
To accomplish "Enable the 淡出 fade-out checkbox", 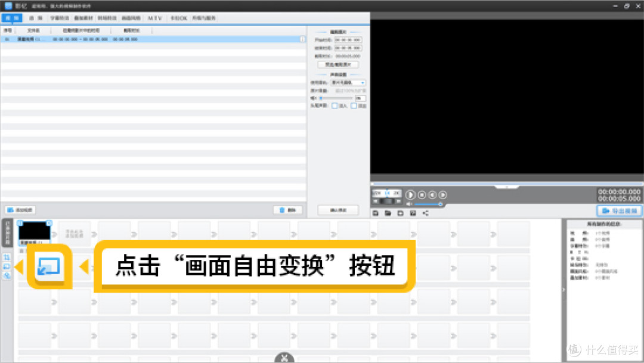I will click(354, 106).
